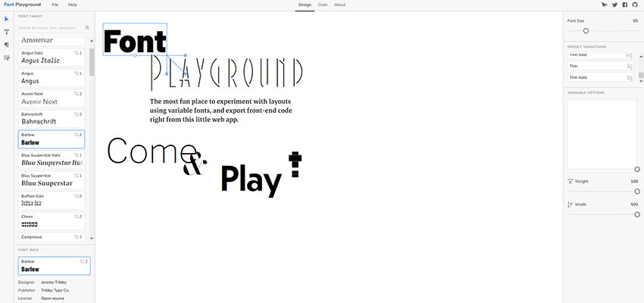Click the Width axis icon
This screenshot has height=303, width=644.
pos(570,204)
